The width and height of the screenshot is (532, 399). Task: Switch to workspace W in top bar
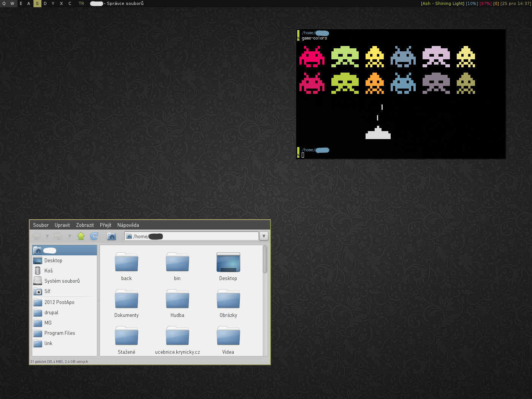click(x=13, y=3)
